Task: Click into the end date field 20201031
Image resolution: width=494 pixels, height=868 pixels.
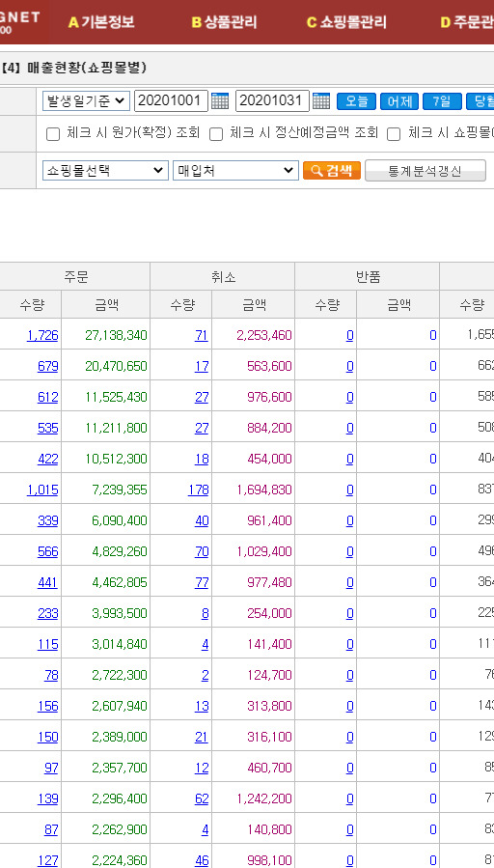Action: [272, 101]
